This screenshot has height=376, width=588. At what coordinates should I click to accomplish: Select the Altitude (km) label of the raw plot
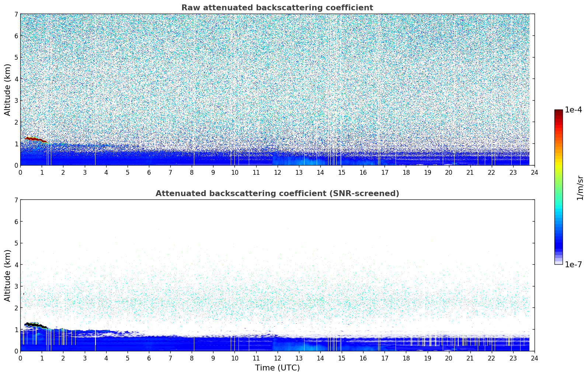point(8,90)
